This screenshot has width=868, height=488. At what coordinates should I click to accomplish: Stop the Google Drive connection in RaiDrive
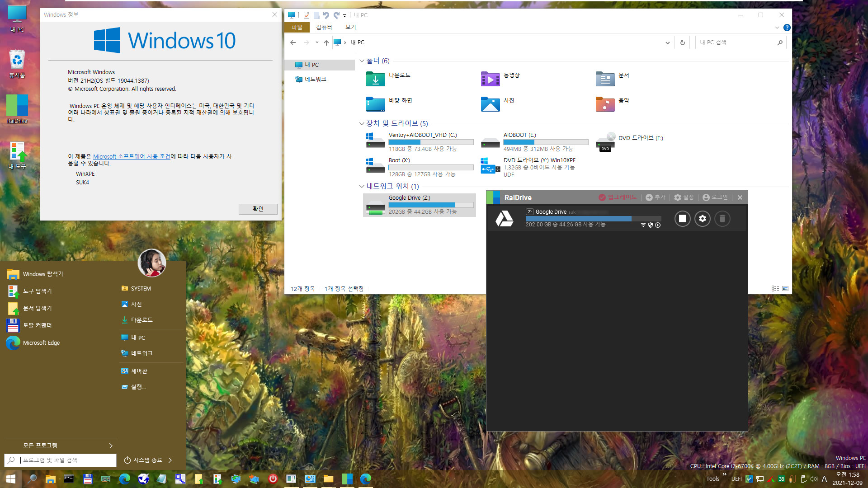pyautogui.click(x=682, y=219)
